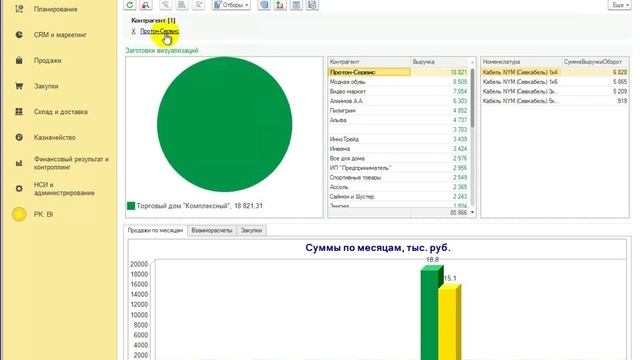640x360 pixels.
Task: Click down arrow beside total 85 866
Action: [472, 212]
